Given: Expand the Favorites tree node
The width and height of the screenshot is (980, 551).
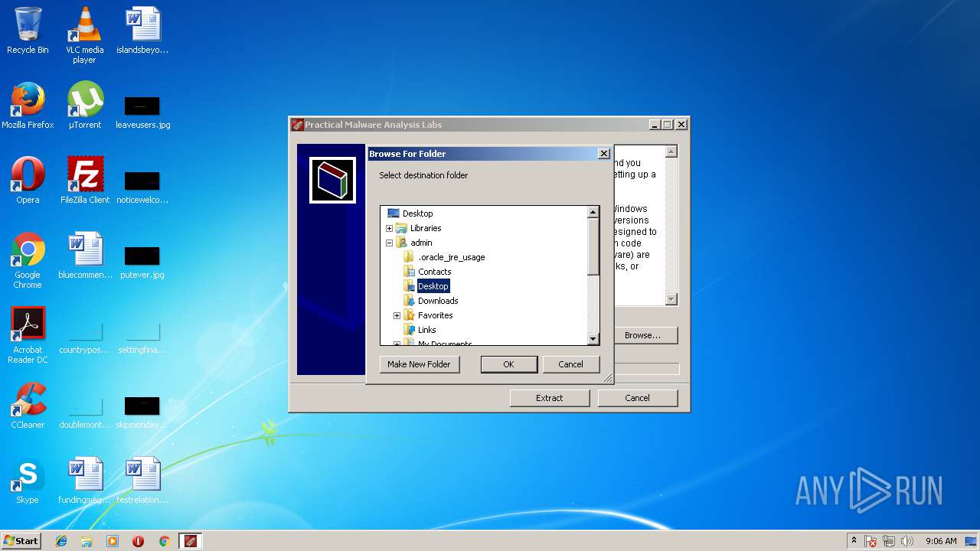Looking at the screenshot, I should [397, 315].
